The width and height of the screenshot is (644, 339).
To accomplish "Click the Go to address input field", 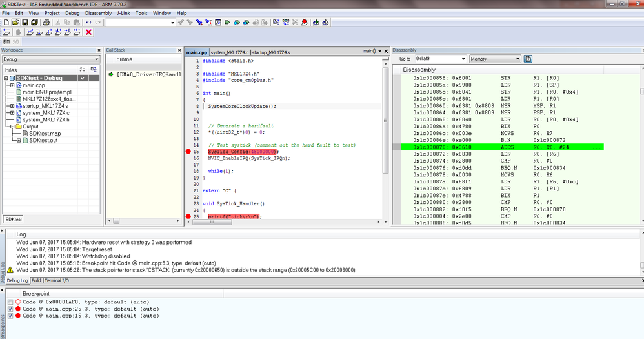I will coord(439,59).
